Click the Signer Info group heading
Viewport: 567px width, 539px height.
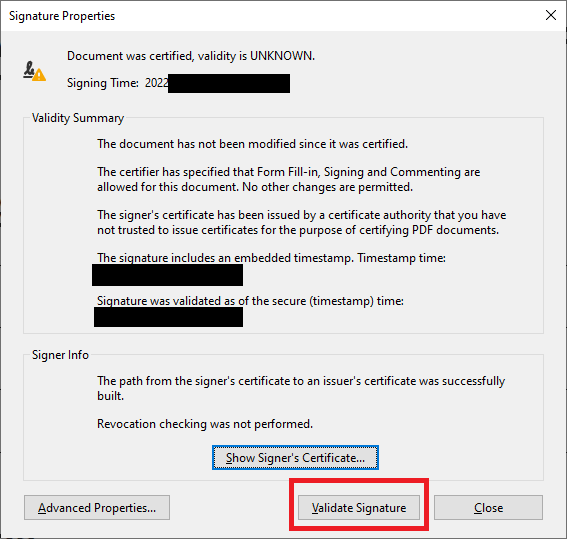pyautogui.click(x=60, y=355)
